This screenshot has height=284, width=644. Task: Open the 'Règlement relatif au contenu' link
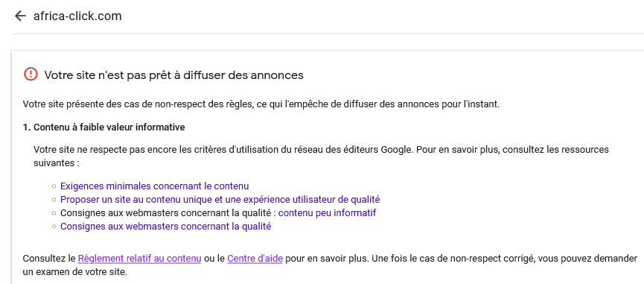point(139,259)
